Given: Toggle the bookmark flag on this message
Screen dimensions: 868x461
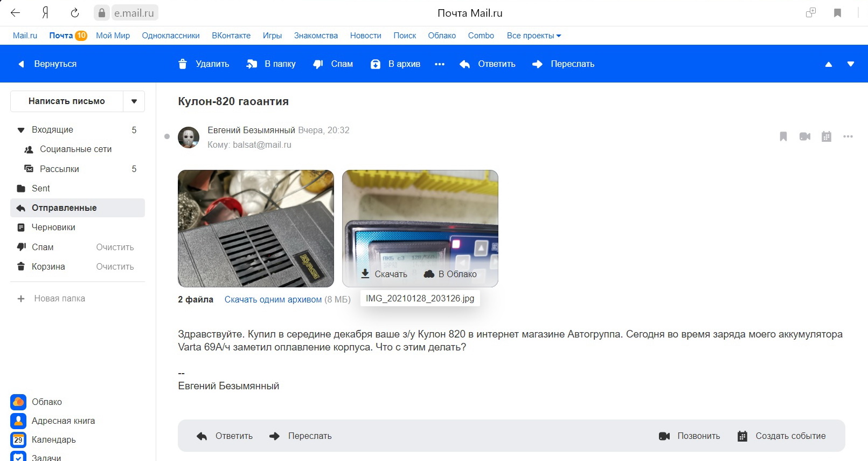Looking at the screenshot, I should (783, 137).
